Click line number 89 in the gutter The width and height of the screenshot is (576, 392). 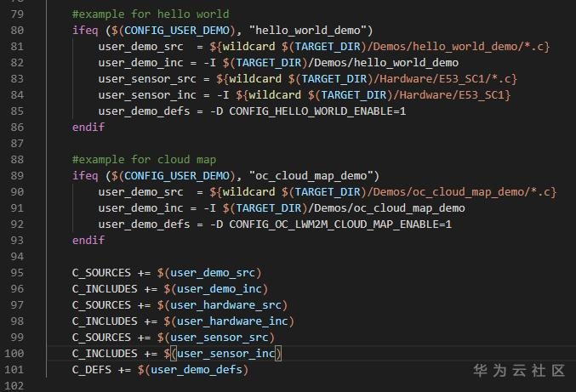click(17, 175)
